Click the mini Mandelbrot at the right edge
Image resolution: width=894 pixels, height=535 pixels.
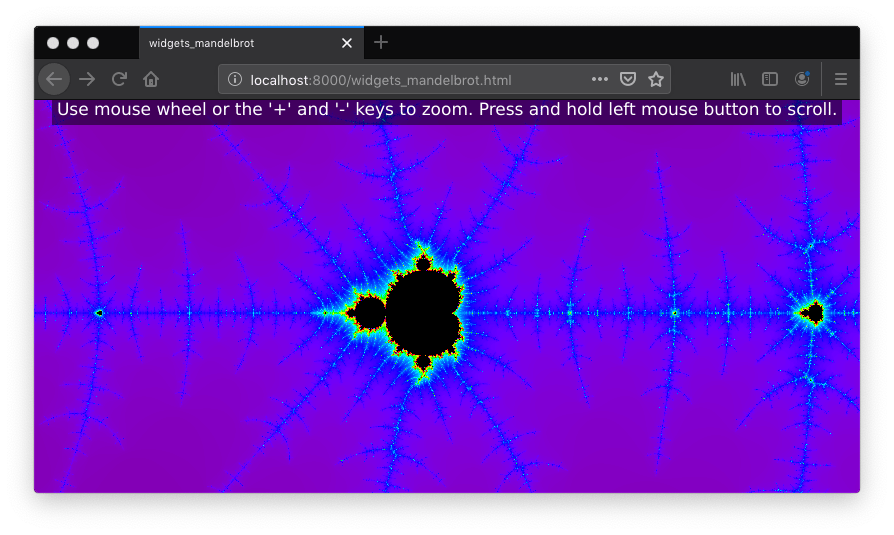(814, 314)
